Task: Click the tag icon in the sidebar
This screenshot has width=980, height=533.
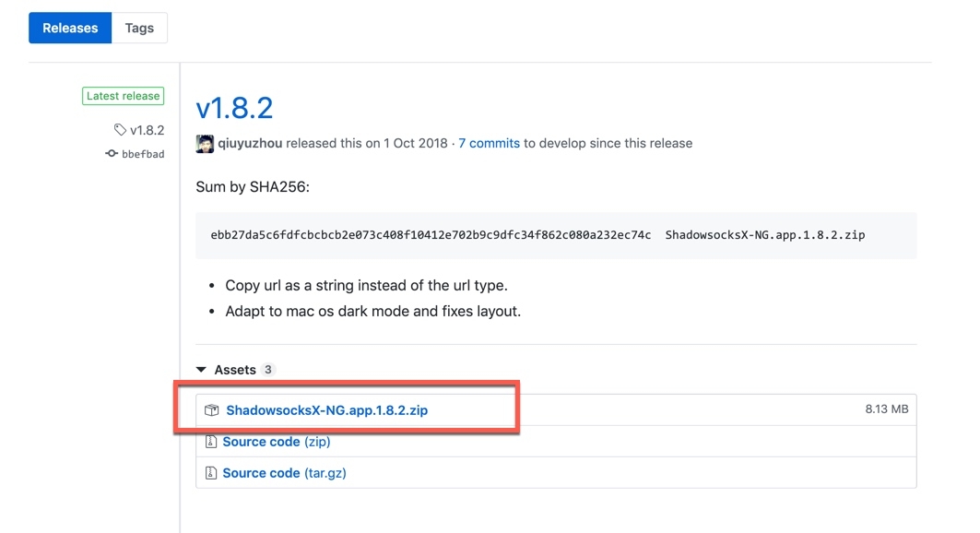Action: click(120, 130)
